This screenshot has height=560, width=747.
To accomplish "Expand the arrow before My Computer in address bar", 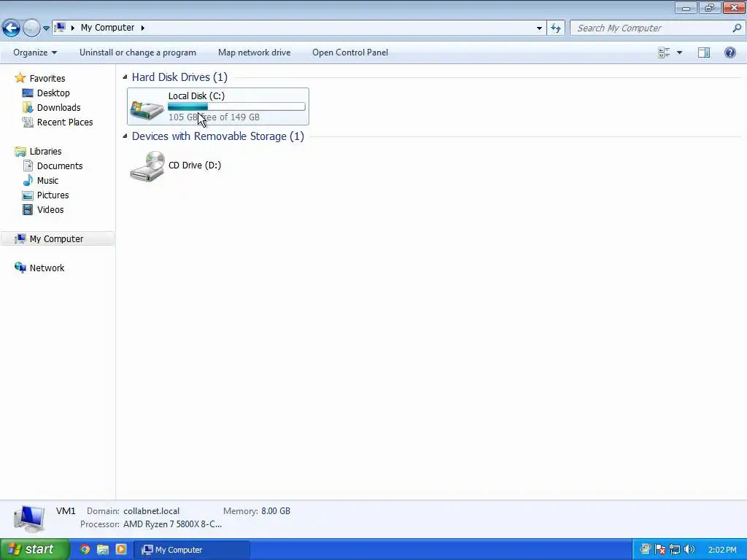I will 73,28.
